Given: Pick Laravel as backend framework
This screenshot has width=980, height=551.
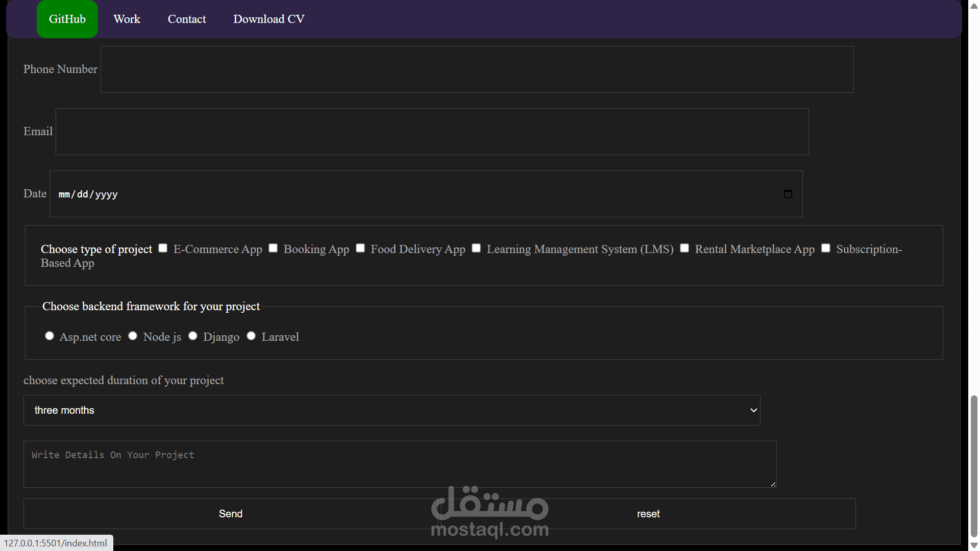Looking at the screenshot, I should (x=251, y=336).
